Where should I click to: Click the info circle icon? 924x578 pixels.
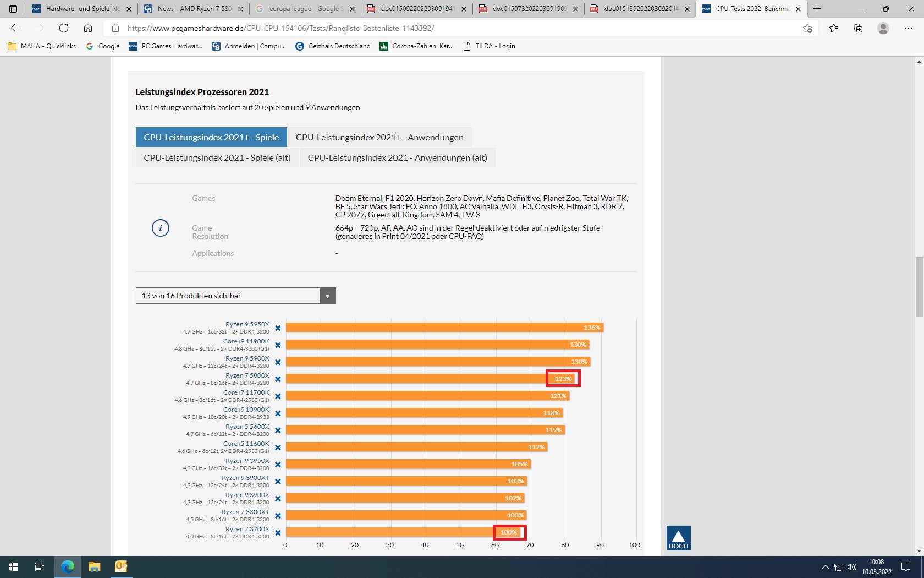pyautogui.click(x=161, y=228)
